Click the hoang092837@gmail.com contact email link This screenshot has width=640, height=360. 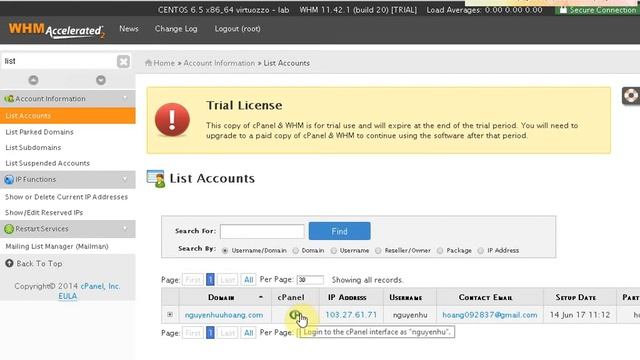490,315
